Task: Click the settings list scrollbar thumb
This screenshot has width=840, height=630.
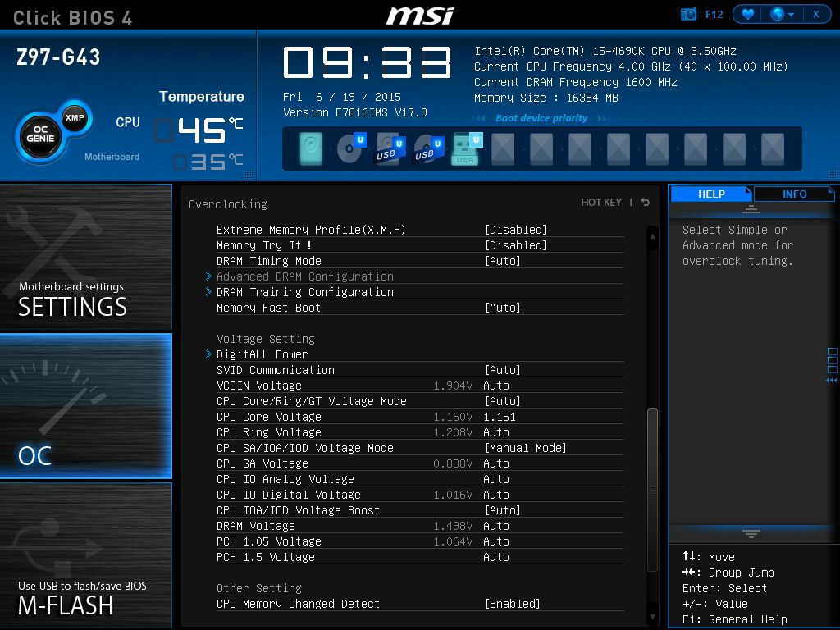Action: [652, 490]
